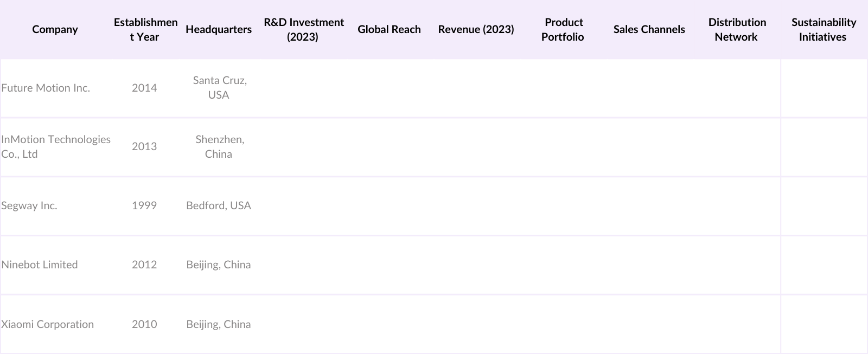Select the Santa Cruz, USA cell
Viewport: 868px width, 354px height.
pyautogui.click(x=219, y=87)
